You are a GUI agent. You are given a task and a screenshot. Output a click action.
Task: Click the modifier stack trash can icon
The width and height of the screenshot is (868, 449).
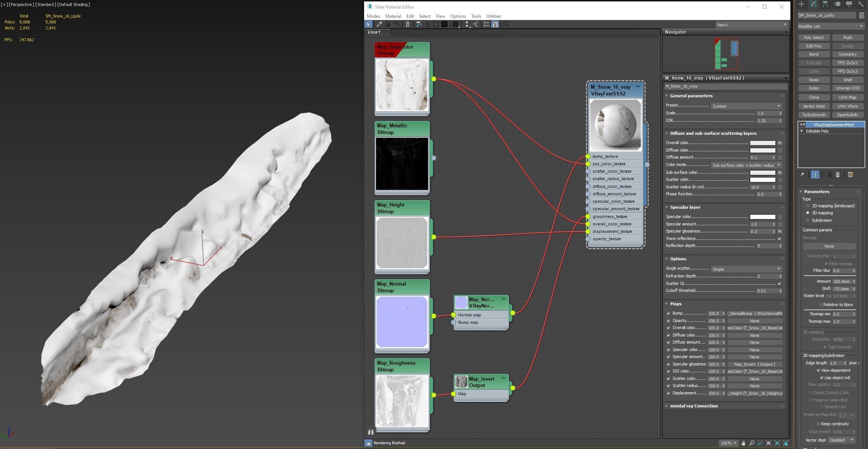838,175
